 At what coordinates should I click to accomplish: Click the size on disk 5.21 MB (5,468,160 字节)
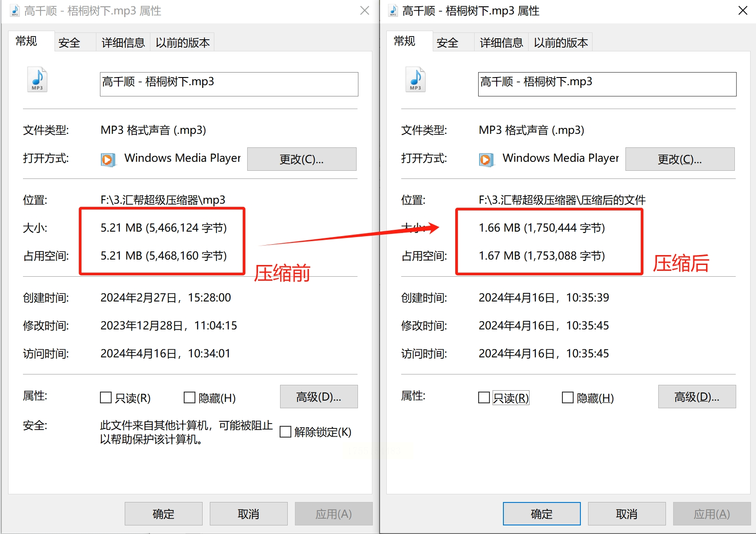(163, 256)
